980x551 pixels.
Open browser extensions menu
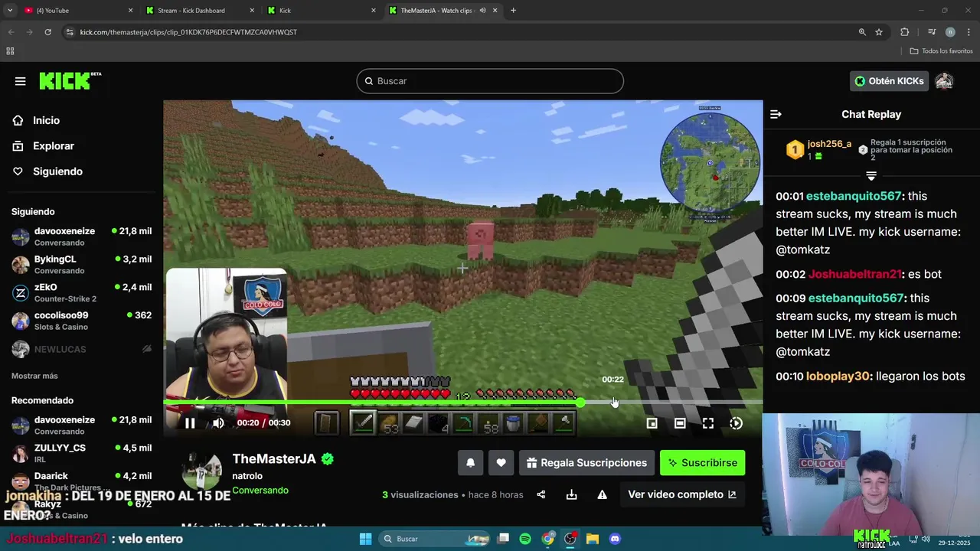(x=905, y=32)
